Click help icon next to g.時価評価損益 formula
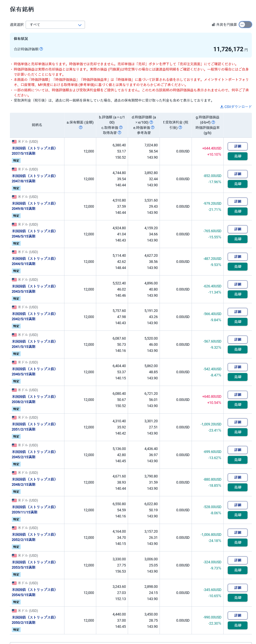Viewport: 256px width, 644px height. point(213,122)
